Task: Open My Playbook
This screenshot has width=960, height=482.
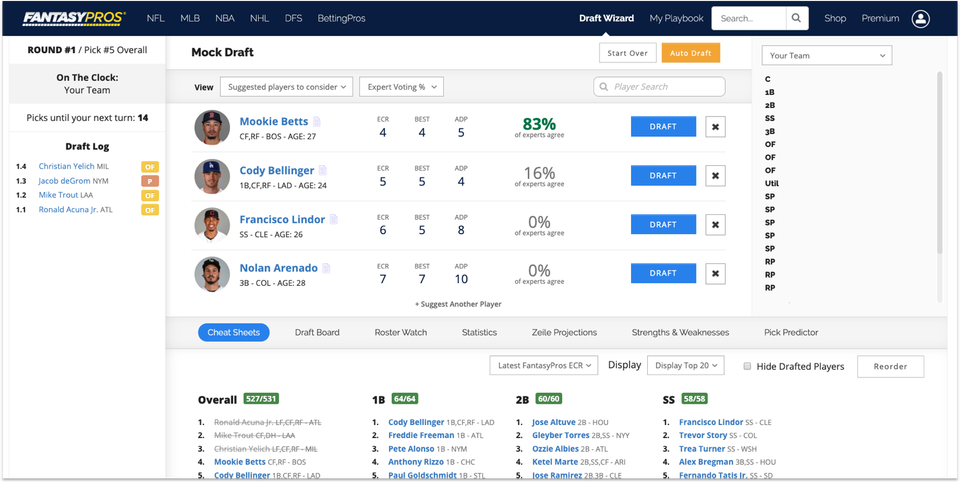Action: point(677,18)
